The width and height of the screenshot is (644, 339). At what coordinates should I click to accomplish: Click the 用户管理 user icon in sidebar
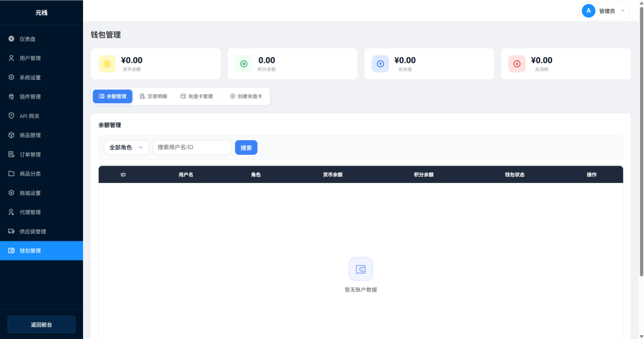pyautogui.click(x=11, y=58)
